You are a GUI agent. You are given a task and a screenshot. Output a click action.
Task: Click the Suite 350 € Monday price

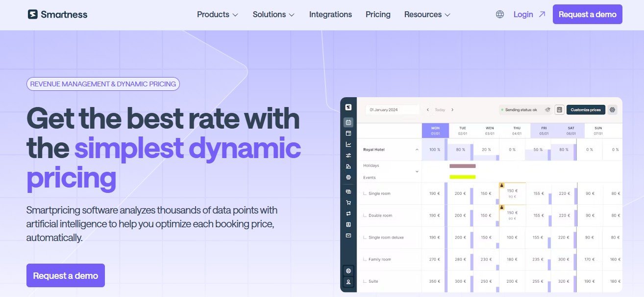click(434, 281)
